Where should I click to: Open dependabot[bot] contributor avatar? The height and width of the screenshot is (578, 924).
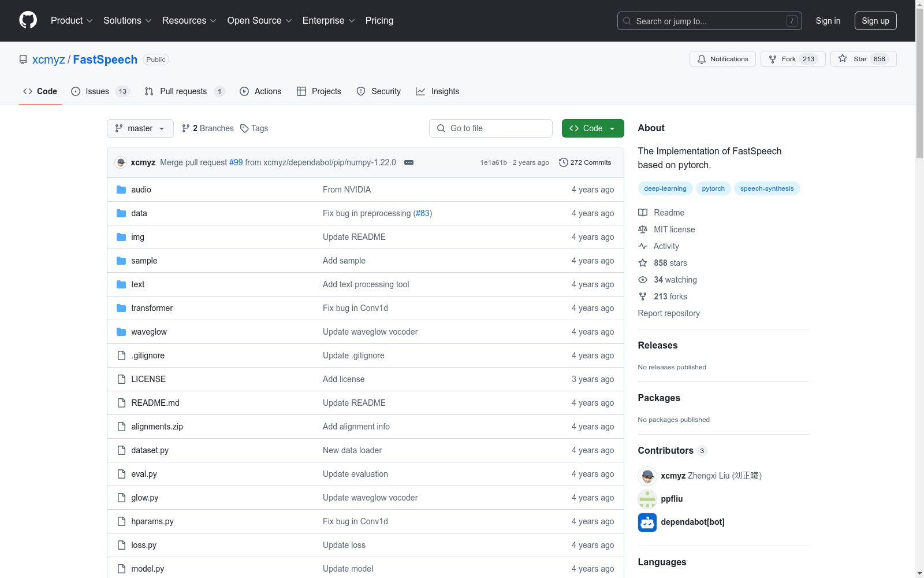[647, 522]
